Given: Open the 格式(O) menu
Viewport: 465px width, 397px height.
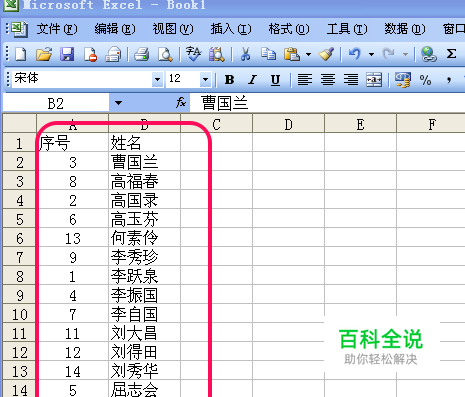Looking at the screenshot, I should tap(289, 29).
